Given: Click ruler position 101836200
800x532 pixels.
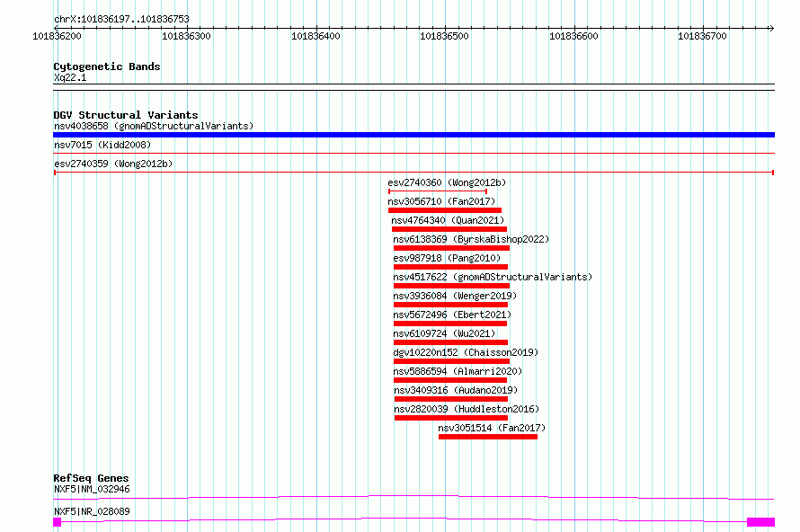Looking at the screenshot, I should coord(57,36).
